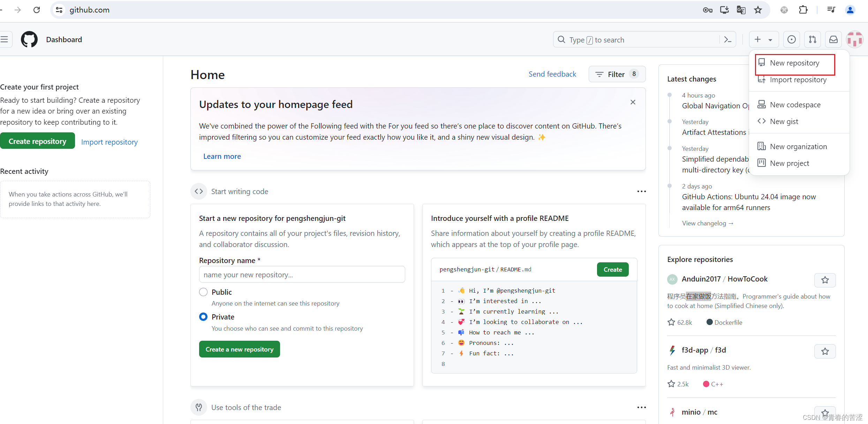Open the Learn more link
Viewport: 868px width, 424px height.
coord(222,156)
